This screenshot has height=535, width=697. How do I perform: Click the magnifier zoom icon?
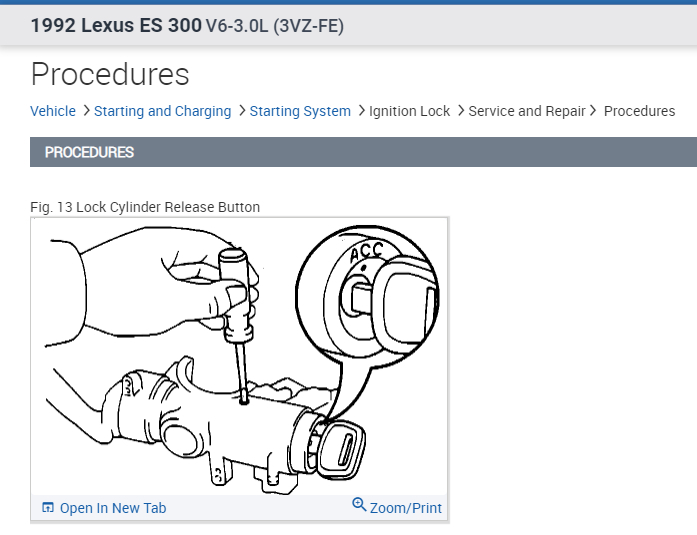click(359, 504)
